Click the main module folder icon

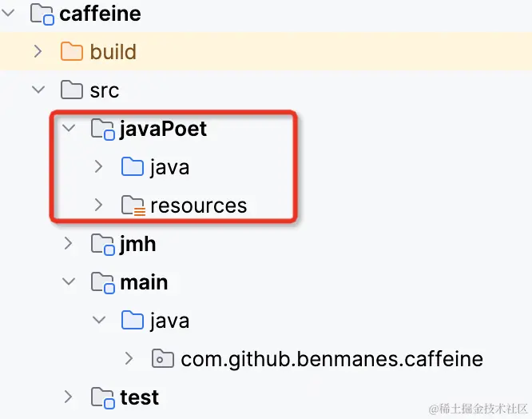(103, 283)
